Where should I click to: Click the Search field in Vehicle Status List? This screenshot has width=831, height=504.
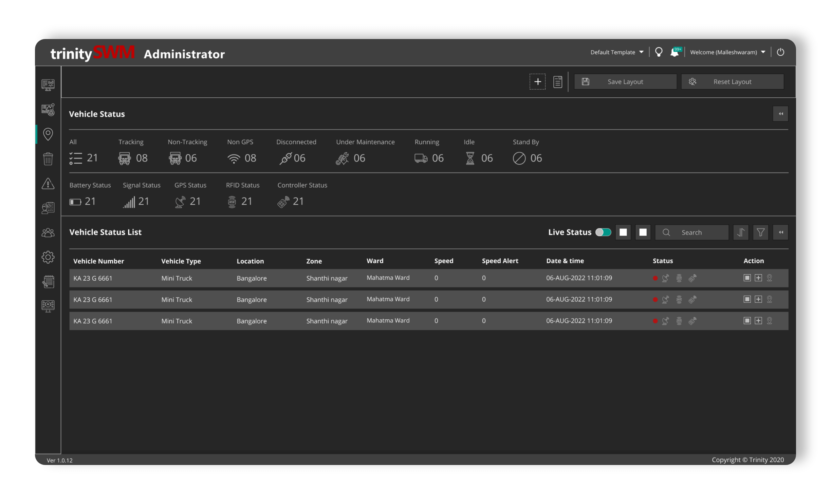tap(691, 232)
